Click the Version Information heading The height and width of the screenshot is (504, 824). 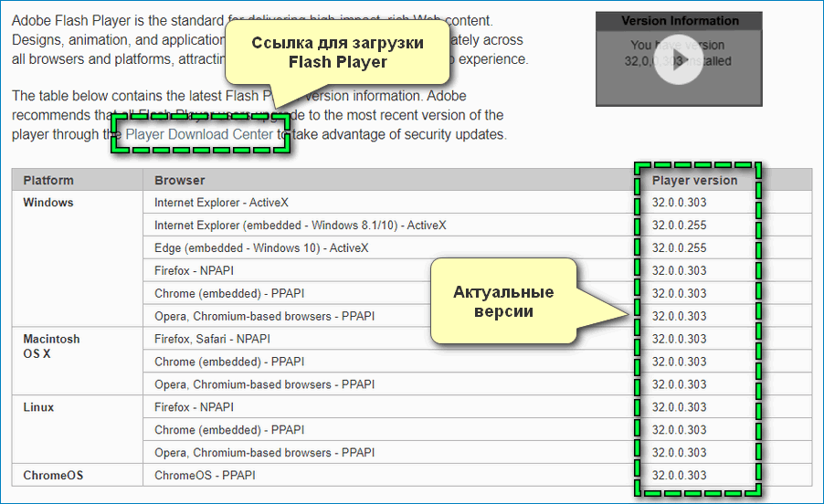[680, 21]
